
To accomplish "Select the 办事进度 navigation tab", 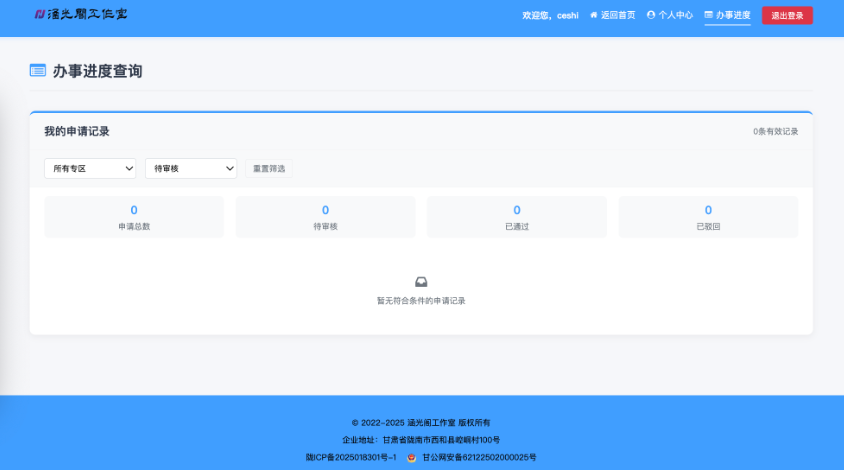I will [x=733, y=15].
